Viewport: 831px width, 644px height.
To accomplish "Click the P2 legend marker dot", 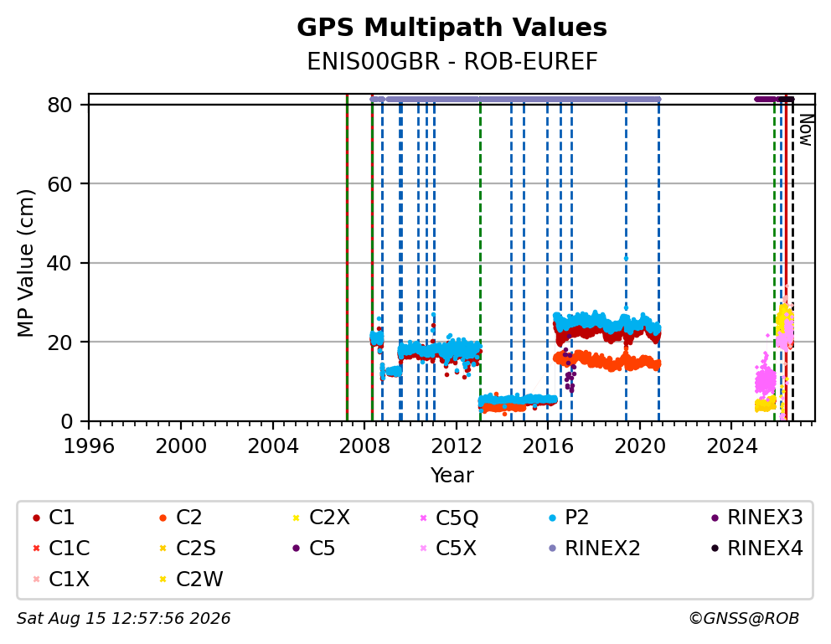I will click(553, 518).
